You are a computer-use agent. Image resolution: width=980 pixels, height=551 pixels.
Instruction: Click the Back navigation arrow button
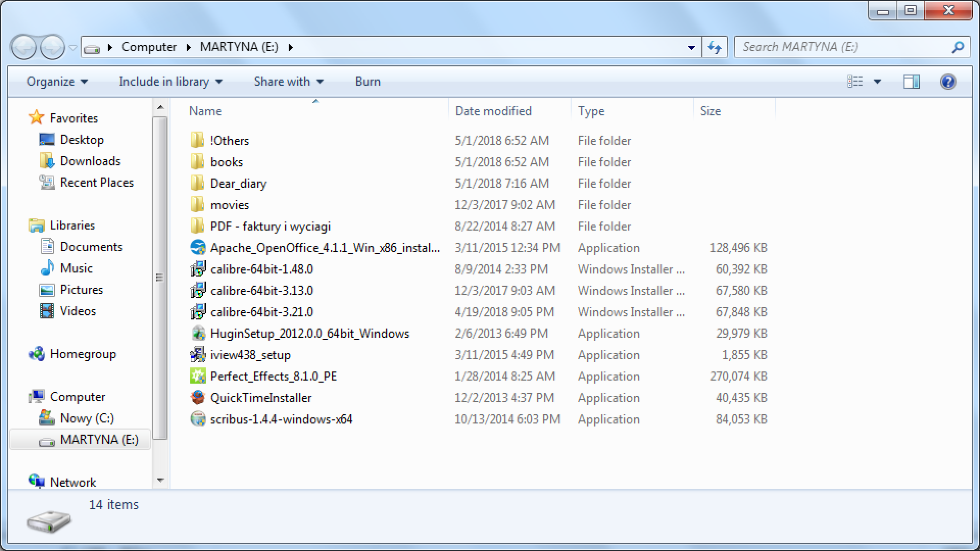pyautogui.click(x=23, y=47)
